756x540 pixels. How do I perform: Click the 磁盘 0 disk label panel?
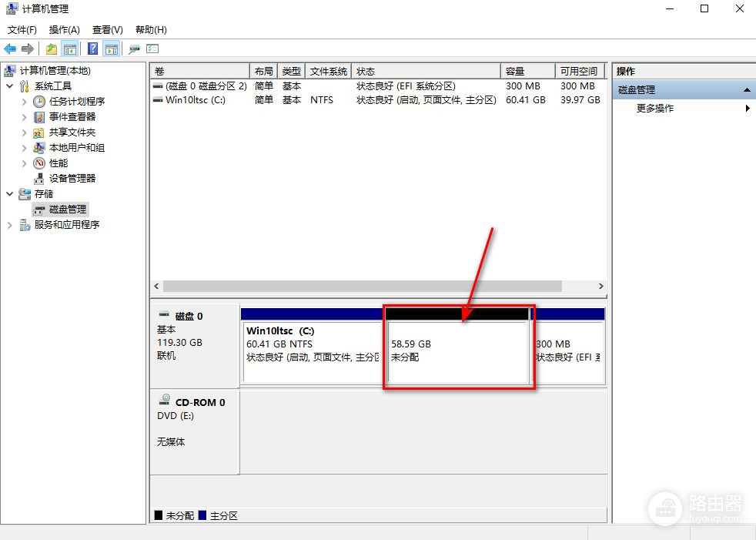point(195,346)
